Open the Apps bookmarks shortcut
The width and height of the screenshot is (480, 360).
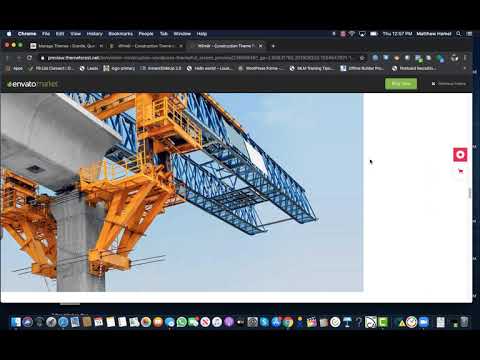[15, 68]
